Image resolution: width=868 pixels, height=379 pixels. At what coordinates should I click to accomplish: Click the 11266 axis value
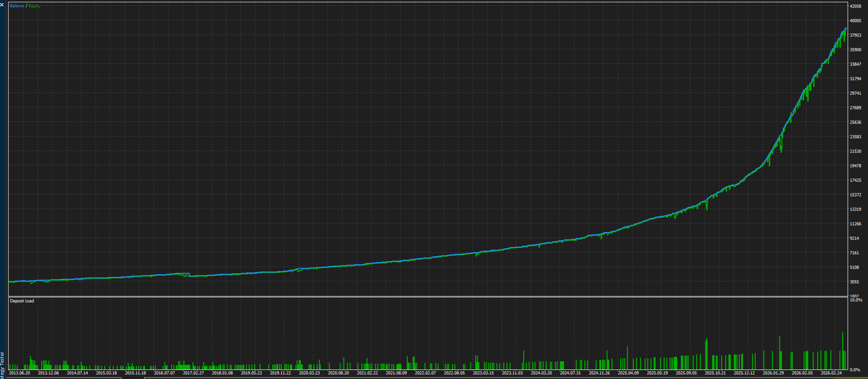tap(855, 224)
